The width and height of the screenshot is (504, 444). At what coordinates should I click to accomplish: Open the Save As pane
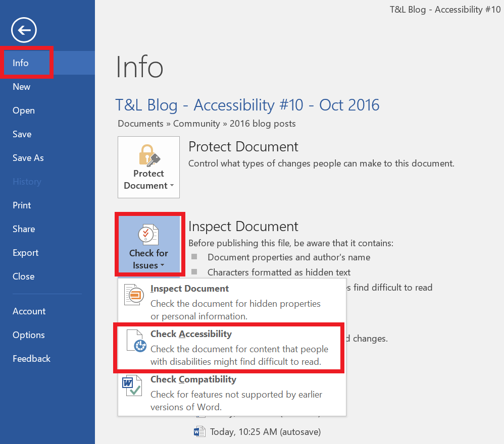pos(28,157)
